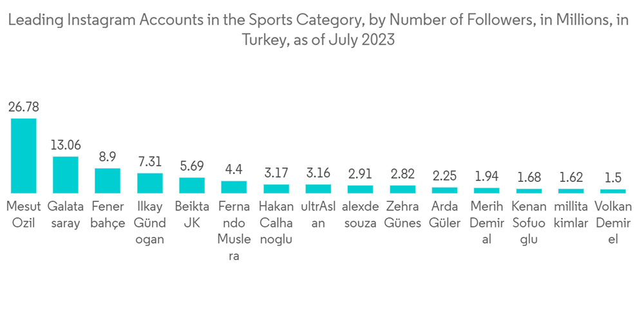Click the Zehra Günes axis label
This screenshot has height=325, width=644.
402,215
